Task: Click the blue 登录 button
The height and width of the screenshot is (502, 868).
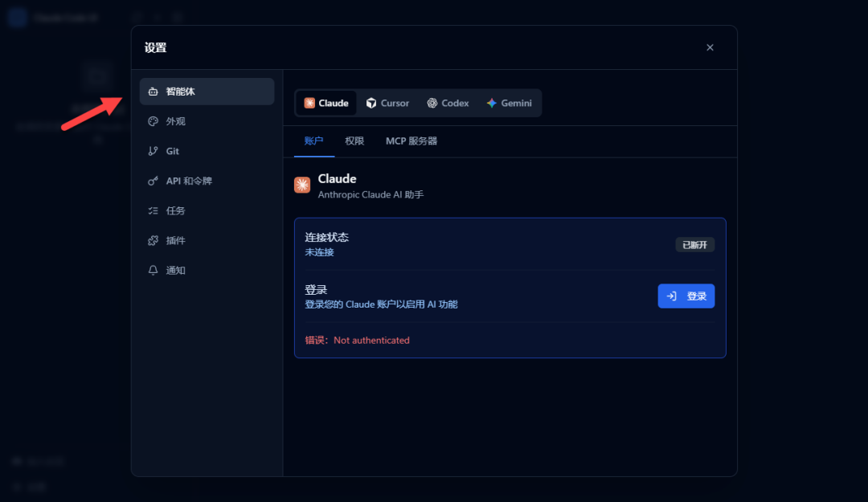Action: pyautogui.click(x=686, y=296)
